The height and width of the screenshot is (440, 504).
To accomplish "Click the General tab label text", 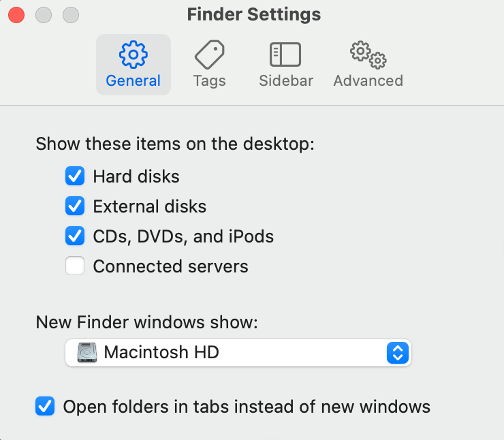I will click(133, 80).
